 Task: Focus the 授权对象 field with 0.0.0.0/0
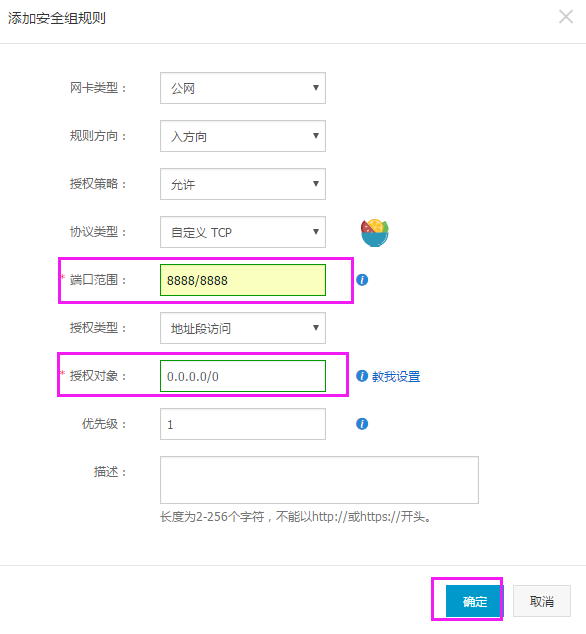pyautogui.click(x=243, y=376)
